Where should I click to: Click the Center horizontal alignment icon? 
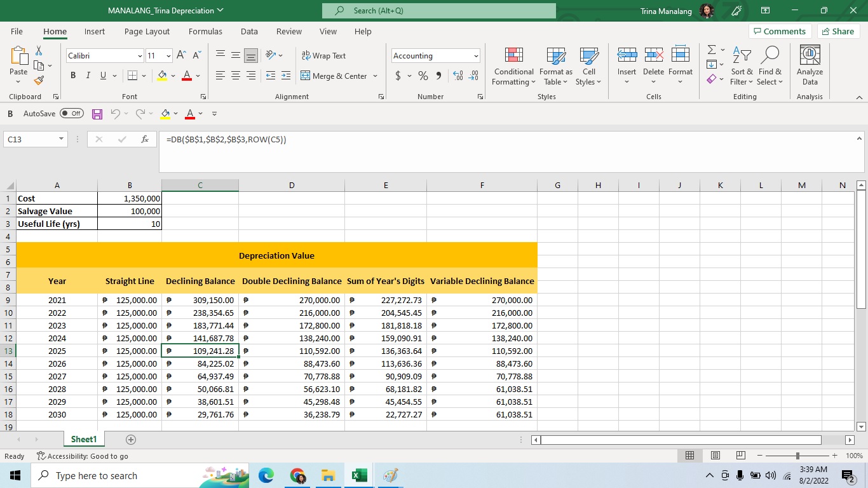coord(236,76)
